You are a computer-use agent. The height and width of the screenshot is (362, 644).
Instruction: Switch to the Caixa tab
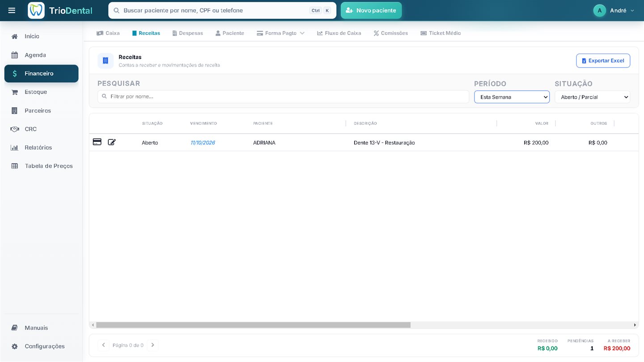108,33
